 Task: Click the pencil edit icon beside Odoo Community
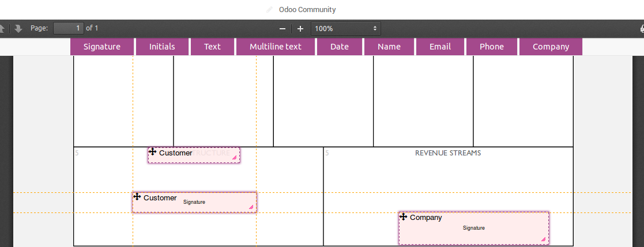[x=269, y=9]
